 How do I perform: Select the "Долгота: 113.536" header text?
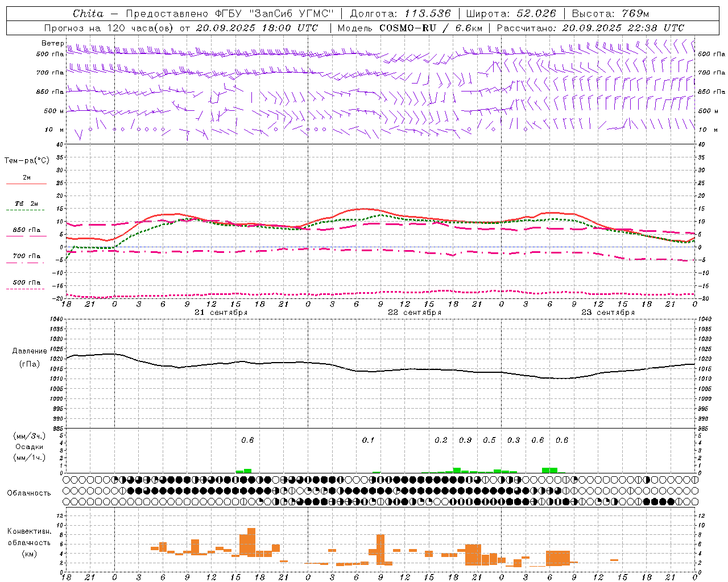[400, 13]
